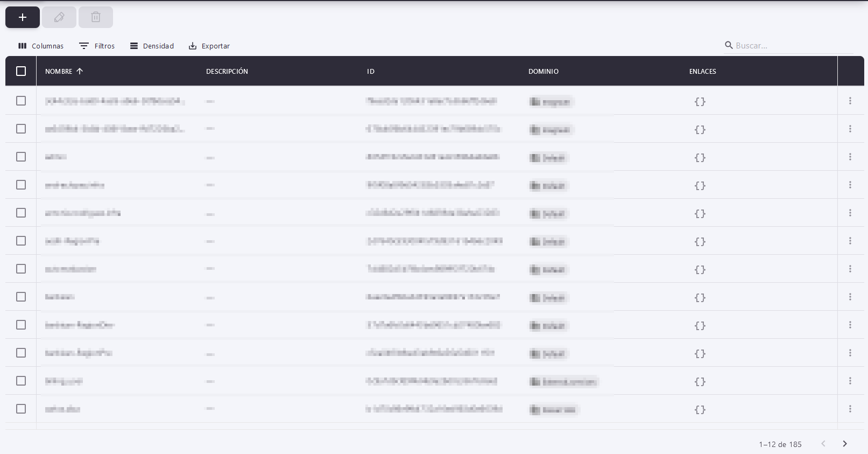Click the ID column header
The image size is (868, 454).
(x=371, y=71)
